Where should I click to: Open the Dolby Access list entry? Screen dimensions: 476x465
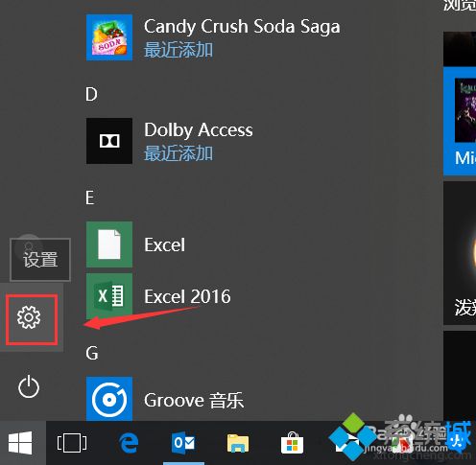[199, 130]
